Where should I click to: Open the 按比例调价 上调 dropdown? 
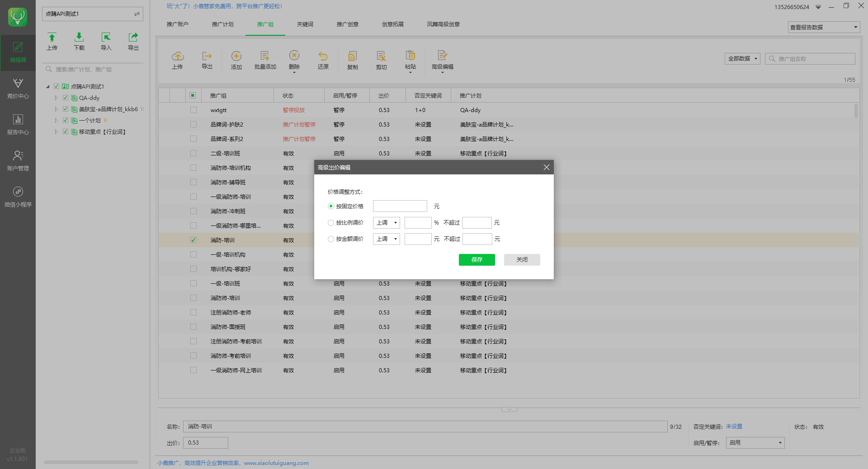click(x=387, y=223)
